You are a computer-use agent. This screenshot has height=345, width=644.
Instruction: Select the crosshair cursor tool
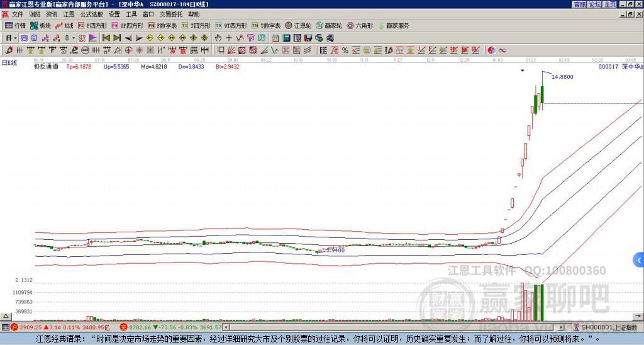coord(228,38)
